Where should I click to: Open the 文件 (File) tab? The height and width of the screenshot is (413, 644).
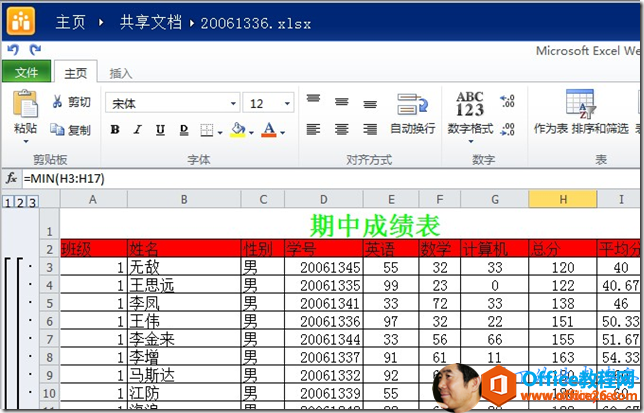(x=27, y=72)
